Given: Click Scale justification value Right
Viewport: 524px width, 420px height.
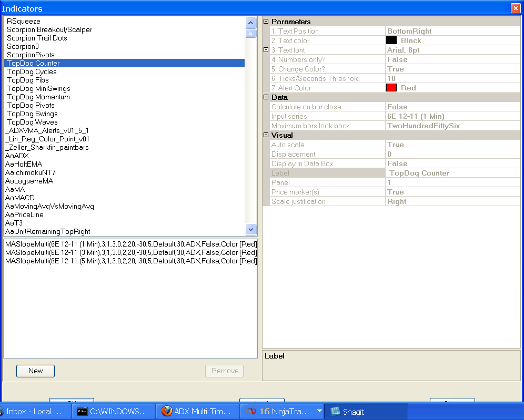Looking at the screenshot, I should click(x=453, y=201).
